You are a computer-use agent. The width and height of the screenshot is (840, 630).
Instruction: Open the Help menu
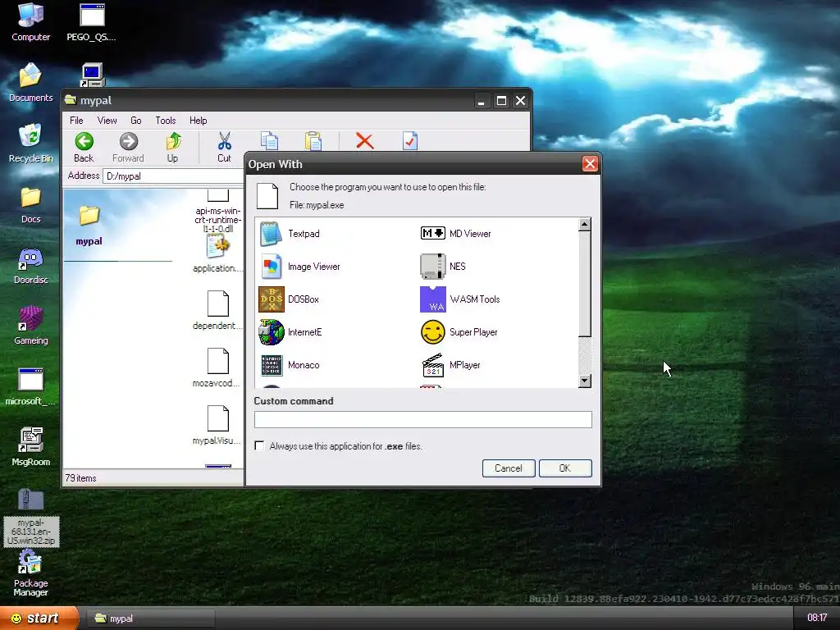[x=199, y=121]
